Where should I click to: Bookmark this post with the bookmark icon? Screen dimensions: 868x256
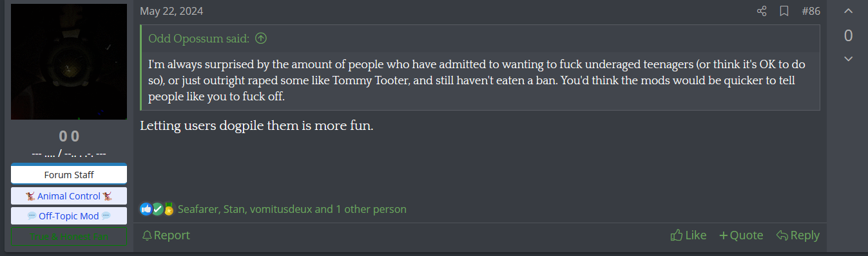pos(784,11)
